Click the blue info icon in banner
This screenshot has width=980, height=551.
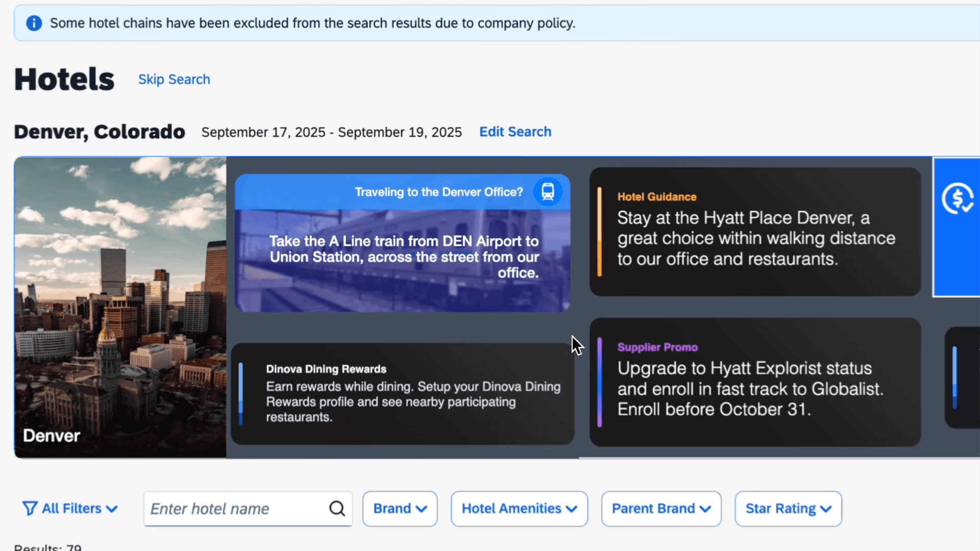[x=34, y=23]
